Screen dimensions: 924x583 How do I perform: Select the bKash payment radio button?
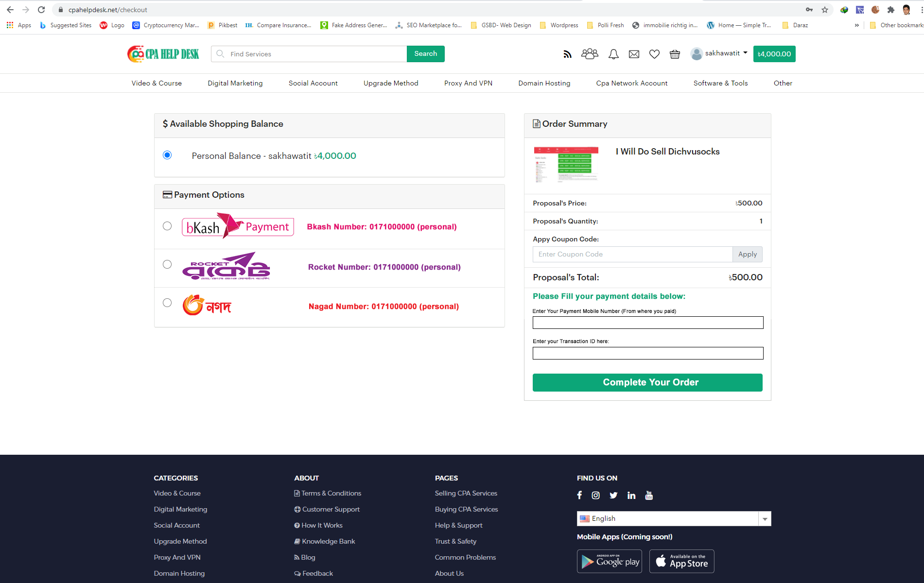167,226
